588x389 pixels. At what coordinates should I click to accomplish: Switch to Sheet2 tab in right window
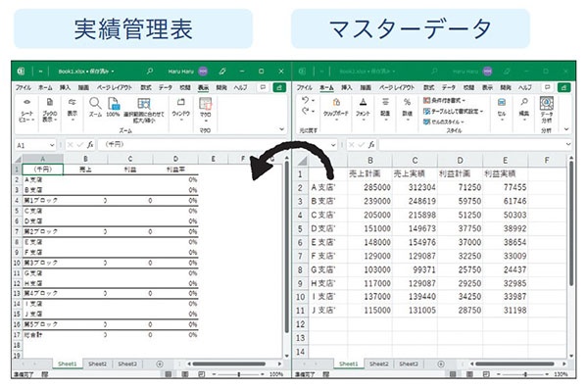(x=378, y=364)
